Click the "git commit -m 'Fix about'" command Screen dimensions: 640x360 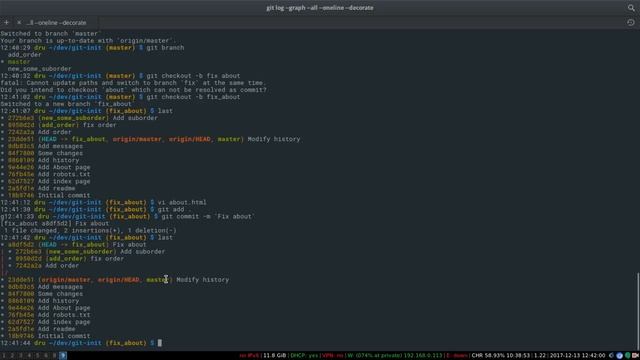coord(208,216)
